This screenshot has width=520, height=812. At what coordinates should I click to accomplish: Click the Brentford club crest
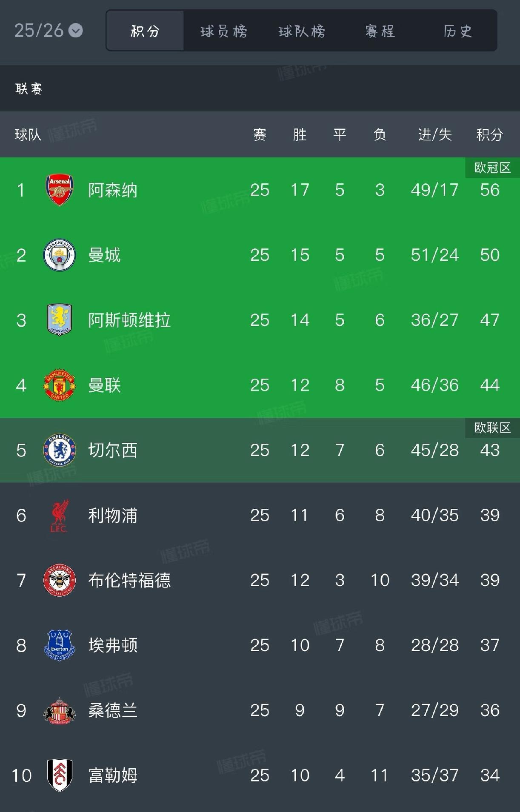tap(60, 580)
